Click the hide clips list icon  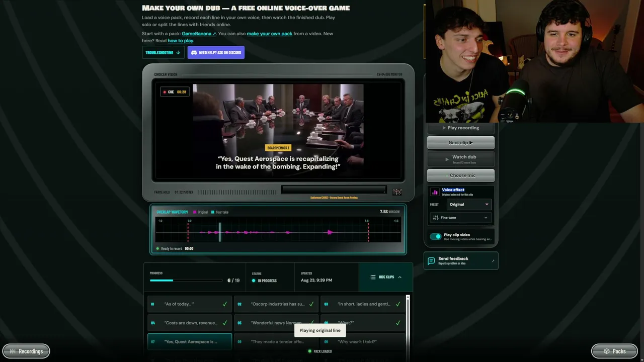(372, 277)
